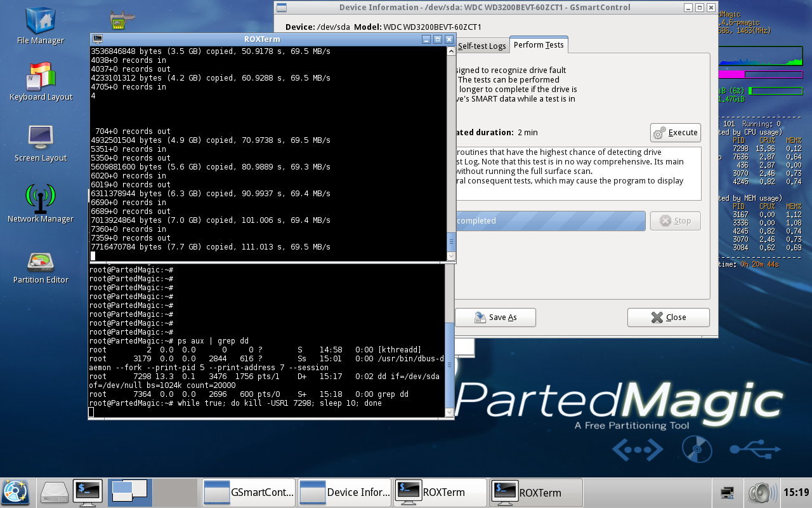The image size is (812, 508).
Task: Close the Device Information window via titlebar X
Action: click(x=711, y=8)
